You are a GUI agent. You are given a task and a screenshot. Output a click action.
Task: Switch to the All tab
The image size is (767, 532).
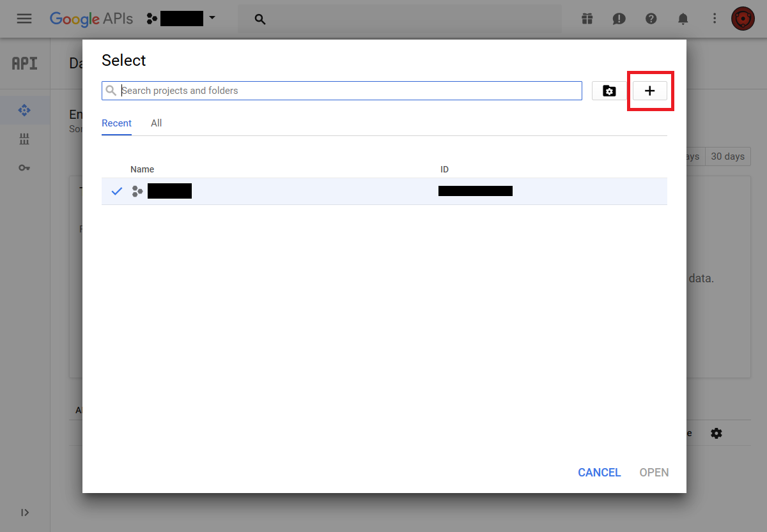pyautogui.click(x=156, y=123)
